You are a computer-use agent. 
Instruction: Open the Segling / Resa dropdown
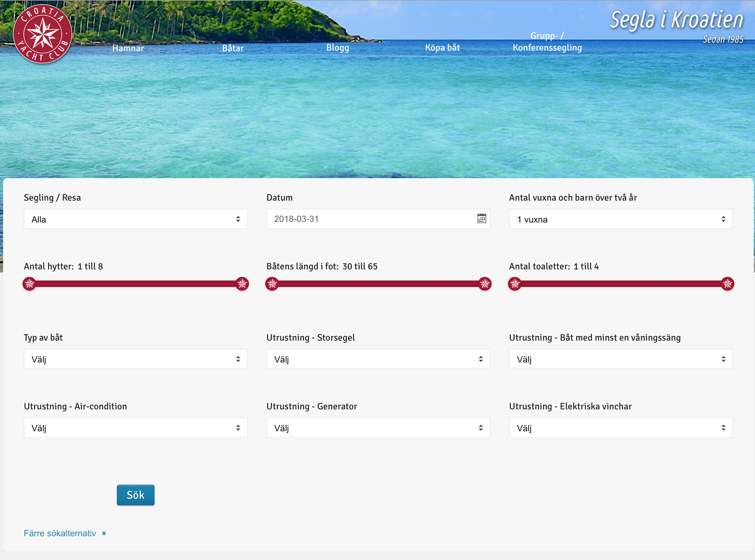(x=135, y=219)
